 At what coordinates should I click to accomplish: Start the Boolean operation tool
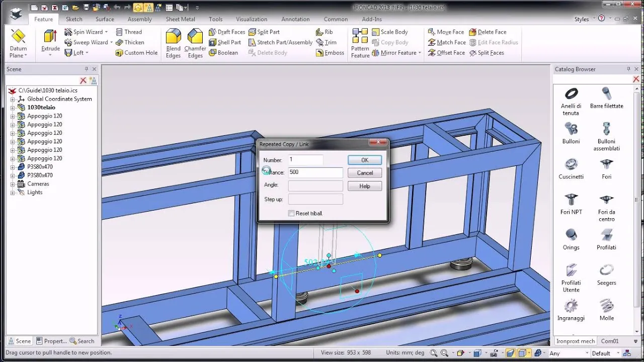point(223,53)
